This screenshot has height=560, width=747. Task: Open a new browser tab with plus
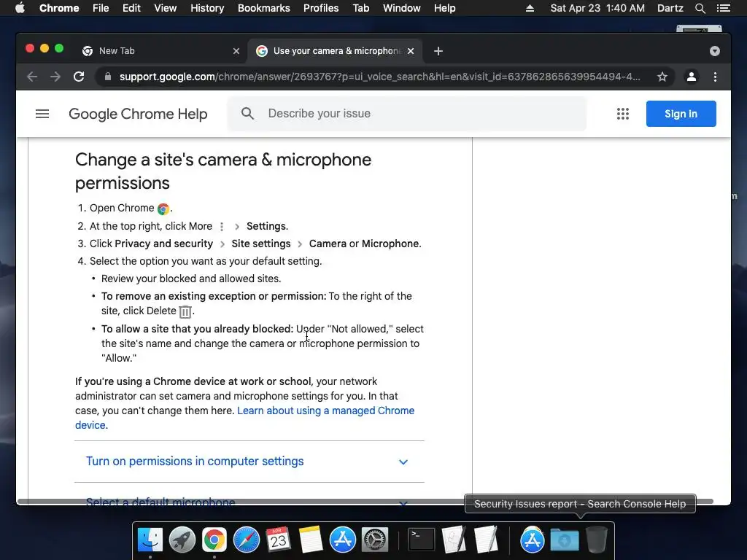click(x=438, y=51)
